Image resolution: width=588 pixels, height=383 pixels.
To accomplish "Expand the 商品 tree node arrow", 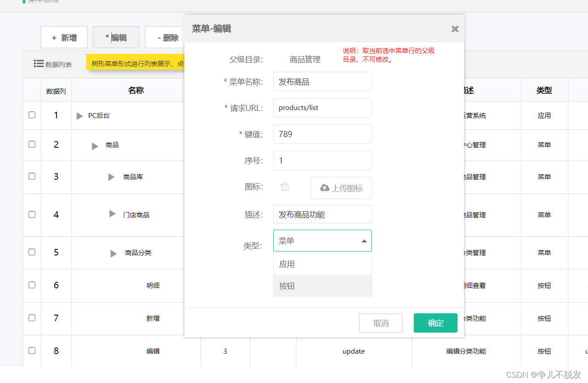I will tap(95, 146).
